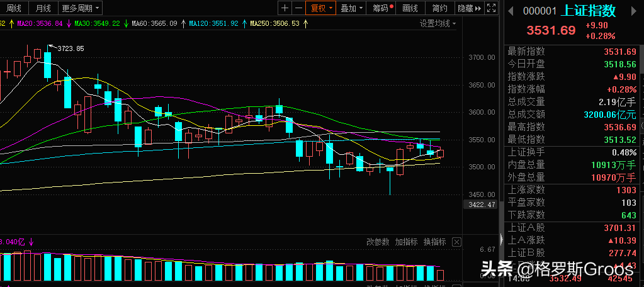The height and width of the screenshot is (287, 644).
Task: Click the volume indicator down arrow
Action: tap(31, 241)
